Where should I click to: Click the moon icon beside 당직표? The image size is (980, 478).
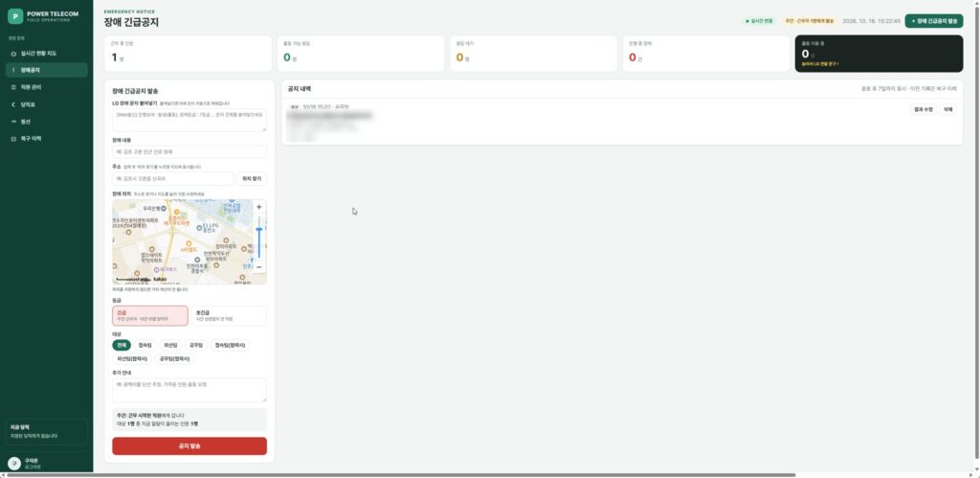tap(13, 104)
